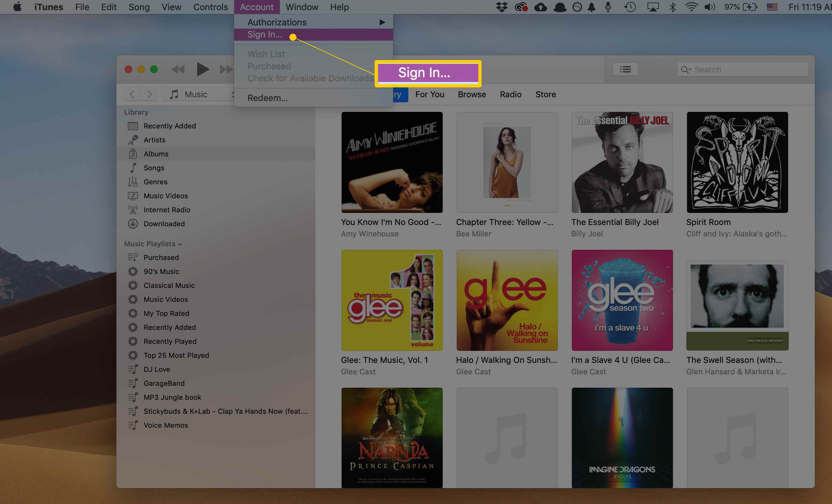Play the current track in iTunes
The image size is (832, 504).
pyautogui.click(x=202, y=70)
